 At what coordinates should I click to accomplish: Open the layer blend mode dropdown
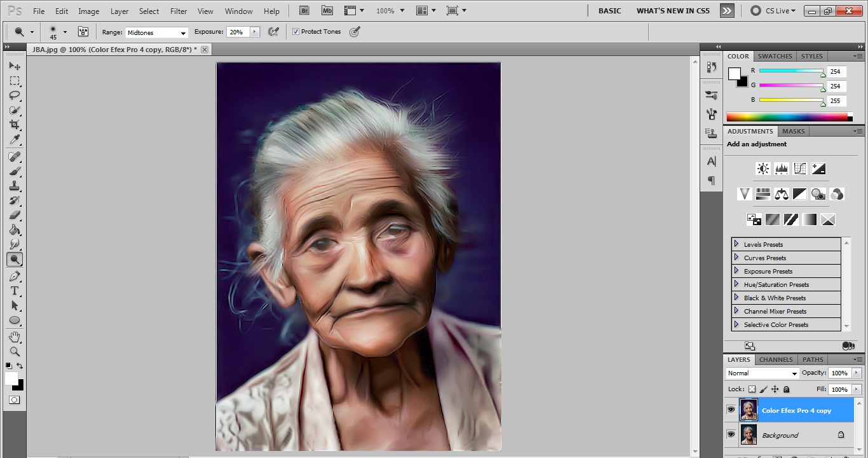tap(762, 373)
